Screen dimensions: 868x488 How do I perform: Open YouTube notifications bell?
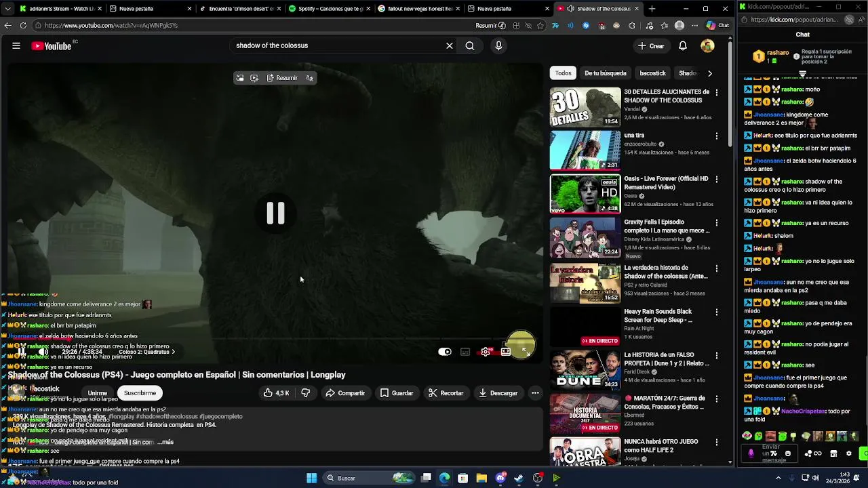pos(683,46)
